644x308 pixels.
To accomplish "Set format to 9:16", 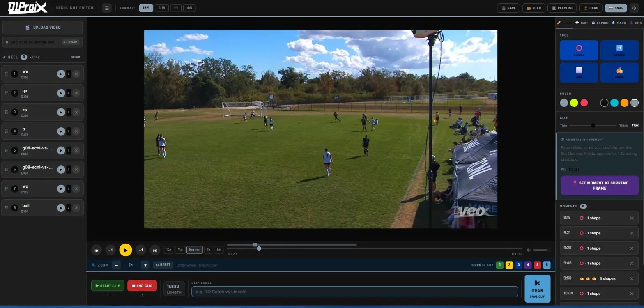I will 162,8.
